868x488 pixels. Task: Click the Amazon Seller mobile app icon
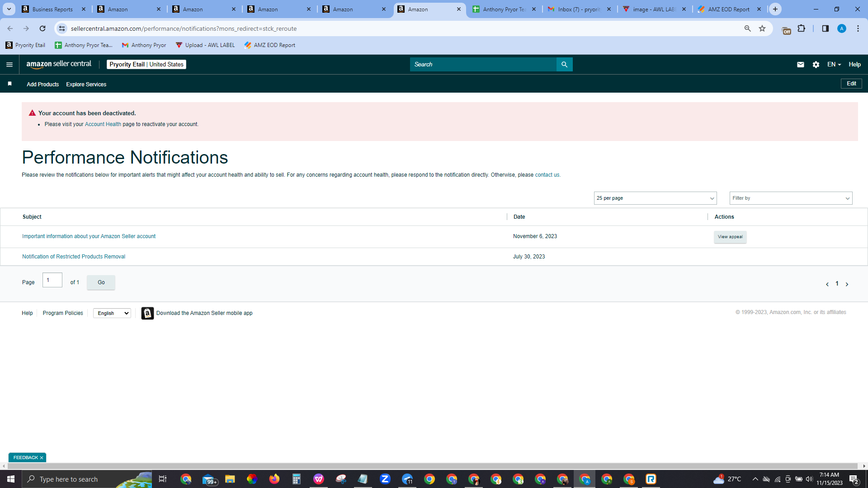click(147, 313)
